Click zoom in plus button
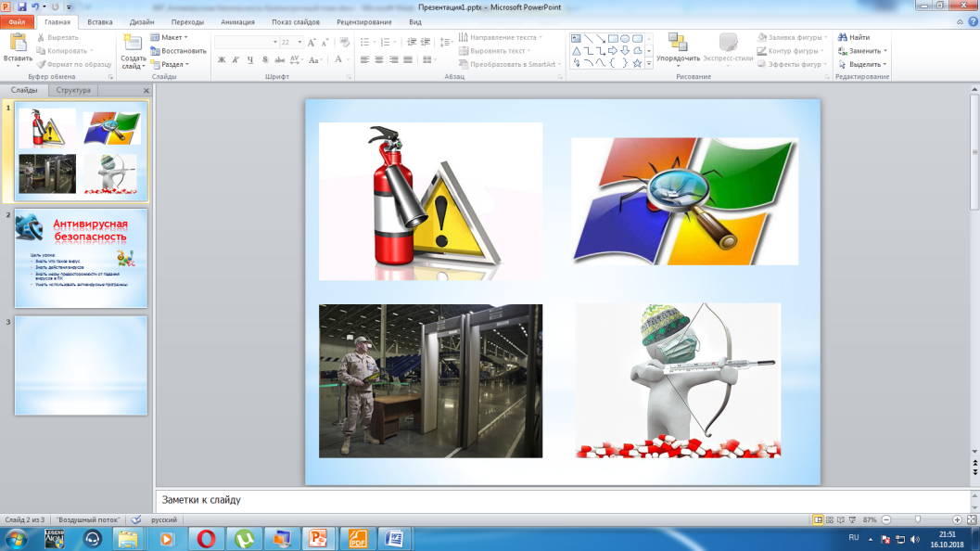 coord(957,519)
